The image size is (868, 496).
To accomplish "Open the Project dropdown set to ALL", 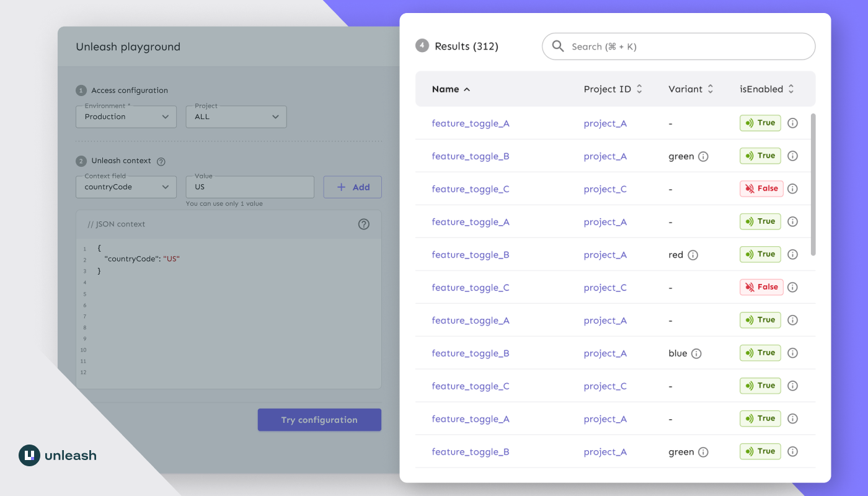I will click(236, 117).
